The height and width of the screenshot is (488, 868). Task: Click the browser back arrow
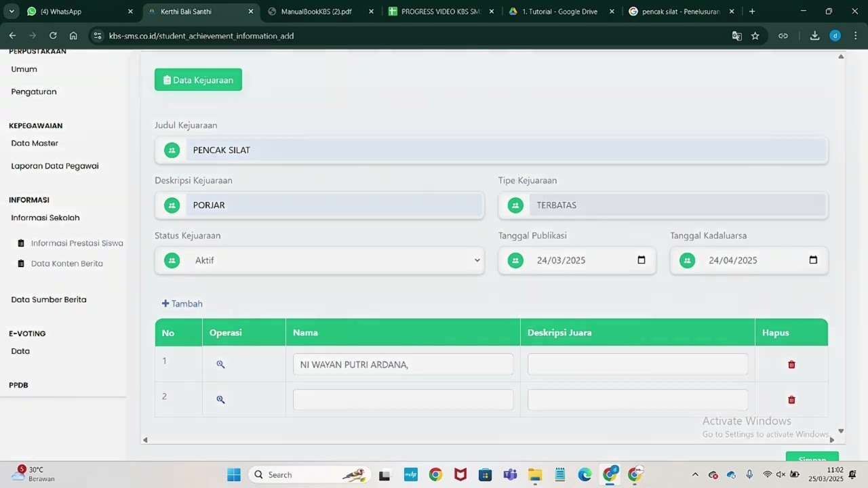tap(12, 36)
